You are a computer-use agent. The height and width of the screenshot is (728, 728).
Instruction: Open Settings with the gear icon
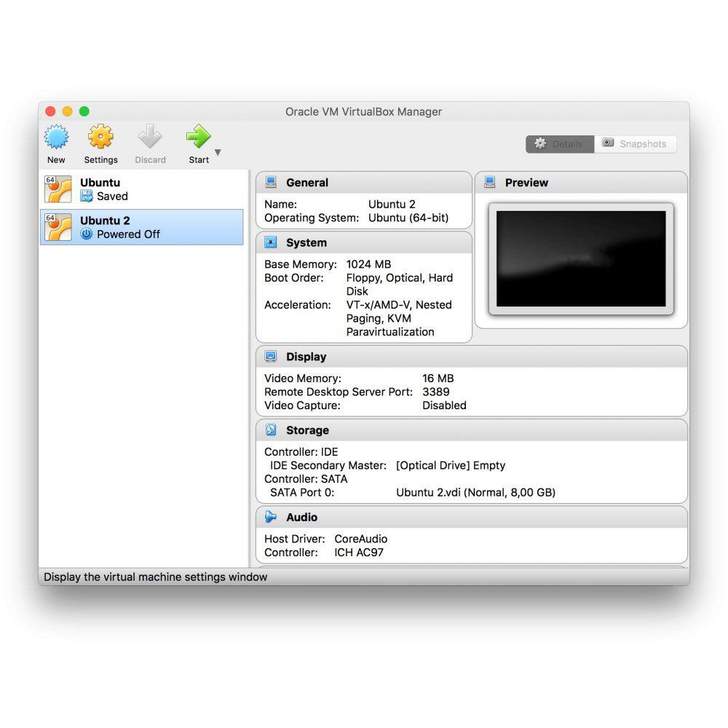point(100,137)
